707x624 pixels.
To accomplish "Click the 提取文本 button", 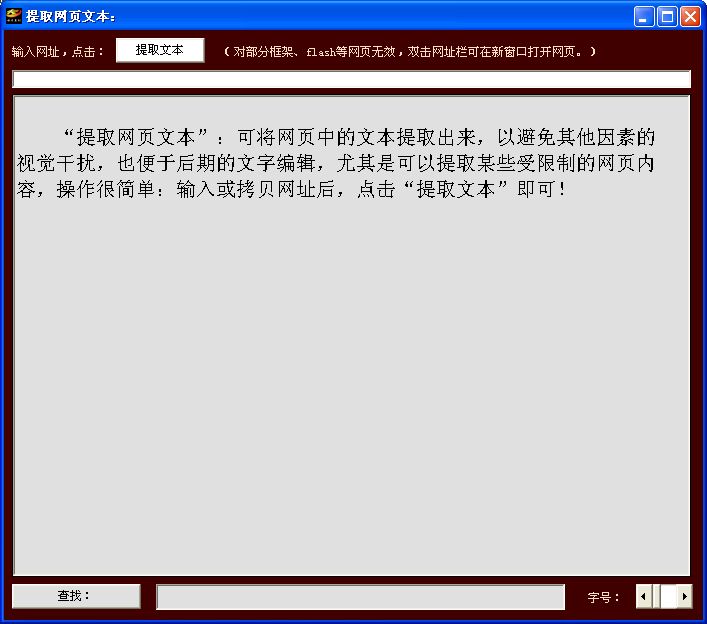I will coord(160,50).
